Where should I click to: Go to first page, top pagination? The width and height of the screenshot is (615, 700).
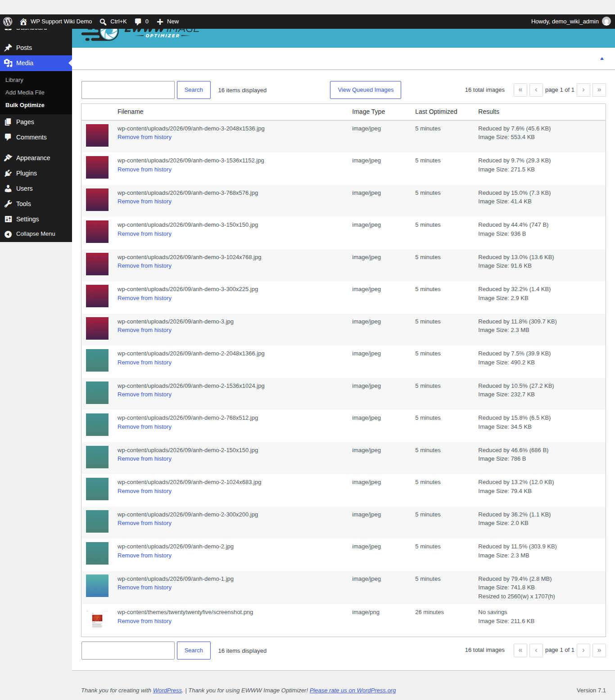[520, 90]
